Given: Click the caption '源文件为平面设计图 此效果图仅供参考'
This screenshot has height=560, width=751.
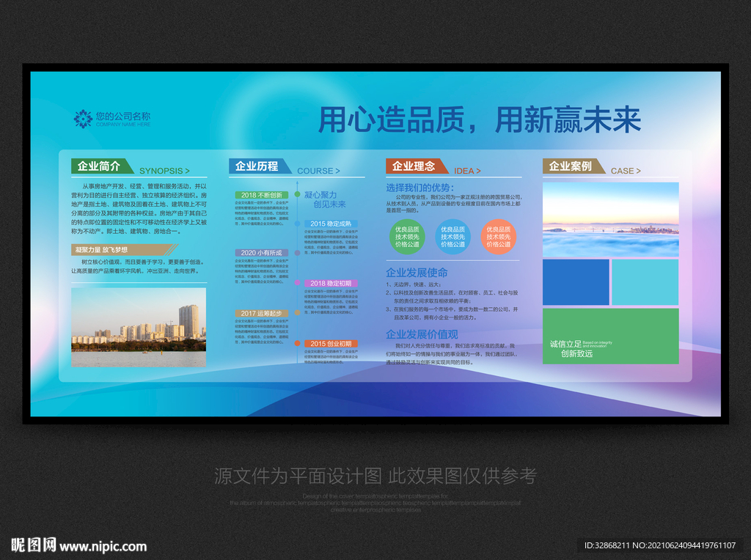Looking at the screenshot, I should 375,476.
